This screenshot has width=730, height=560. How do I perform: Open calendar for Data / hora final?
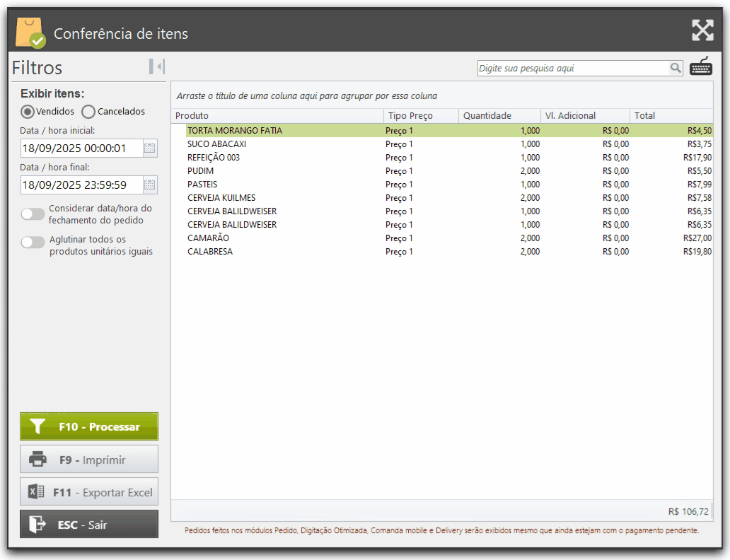coord(150,185)
